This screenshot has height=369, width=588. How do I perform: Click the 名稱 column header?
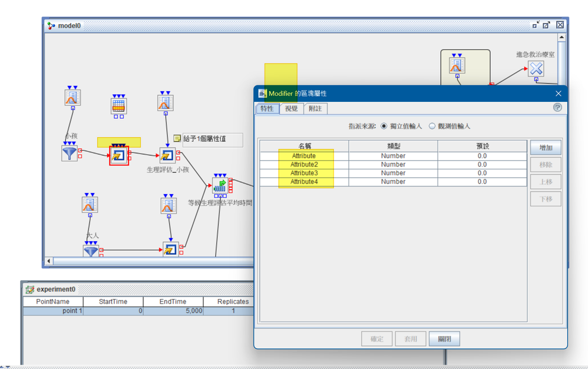304,146
